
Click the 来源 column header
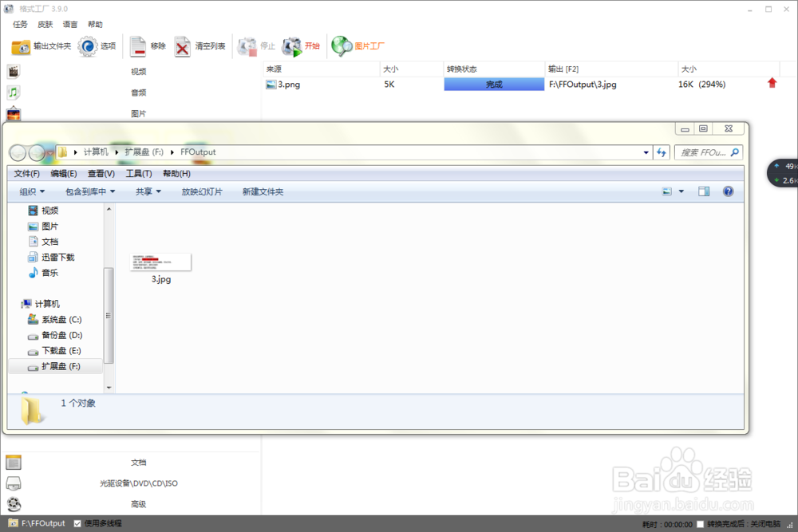321,69
